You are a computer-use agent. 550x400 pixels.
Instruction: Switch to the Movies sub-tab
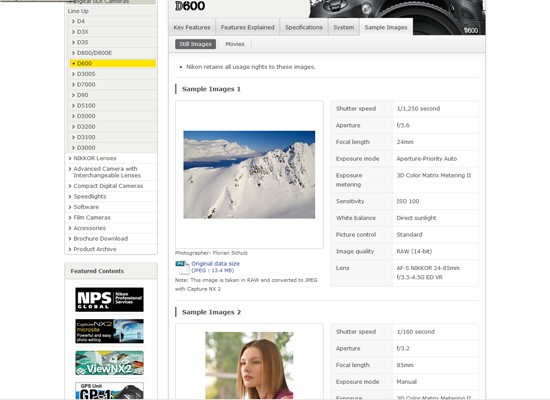click(x=235, y=44)
